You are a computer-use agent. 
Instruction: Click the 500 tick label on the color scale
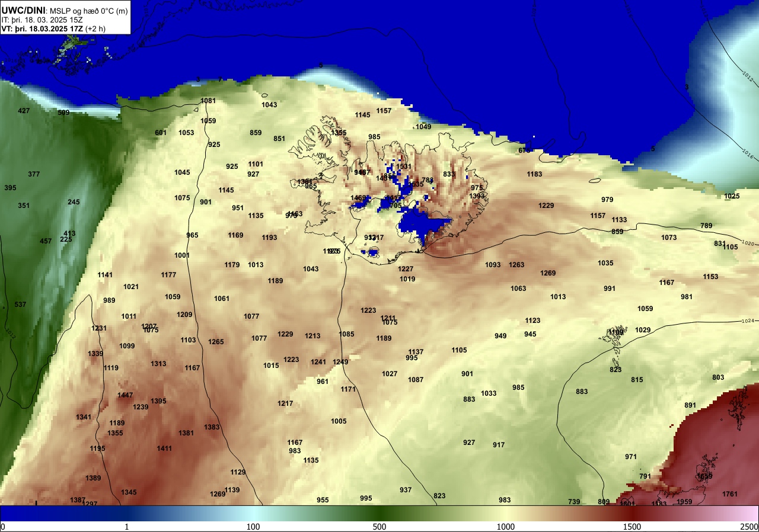click(379, 527)
